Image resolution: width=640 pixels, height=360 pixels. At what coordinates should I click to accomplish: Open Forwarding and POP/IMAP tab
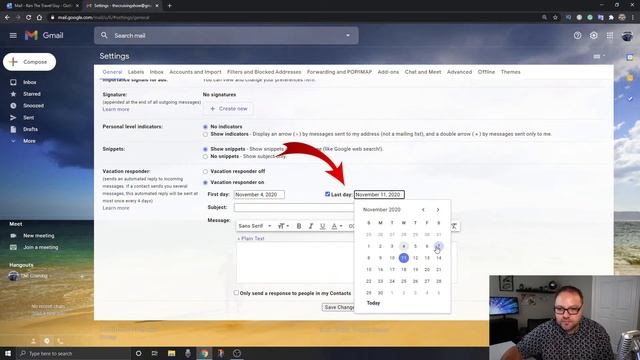tap(339, 72)
